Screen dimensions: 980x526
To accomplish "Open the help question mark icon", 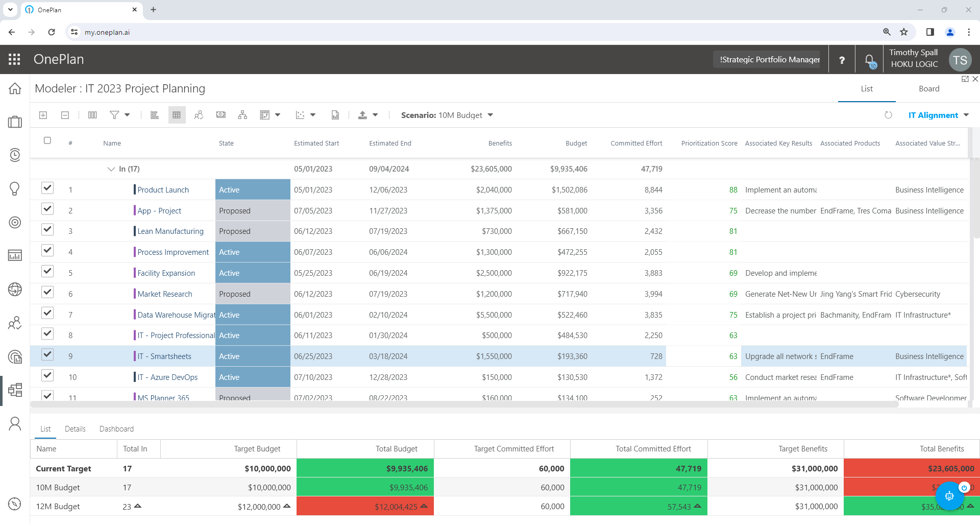I will 842,60.
